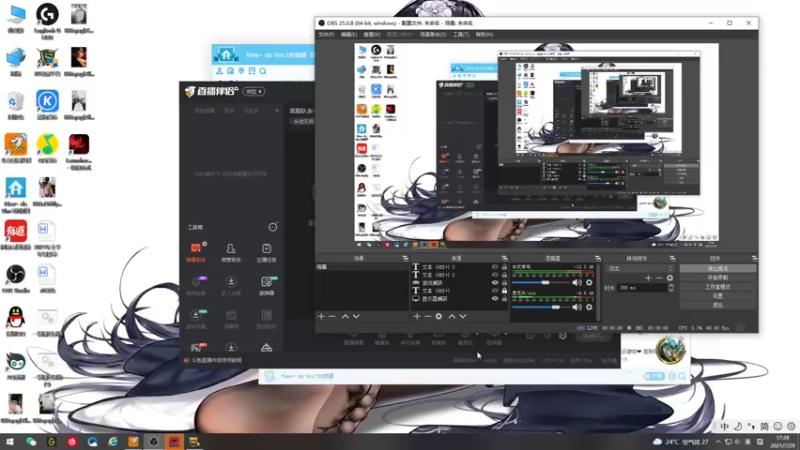Screen dimensions: 800x450
Task: Add a new scene in OBS scenes panel
Action: point(321,316)
